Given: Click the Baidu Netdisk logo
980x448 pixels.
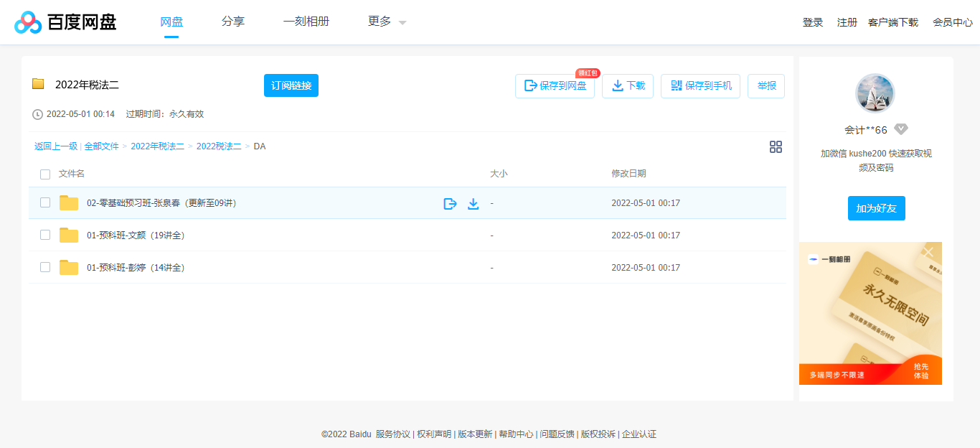Looking at the screenshot, I should [x=65, y=22].
